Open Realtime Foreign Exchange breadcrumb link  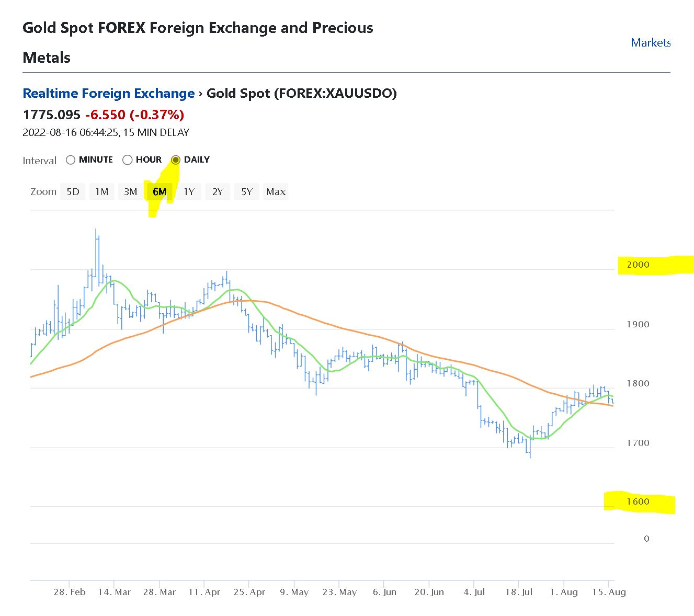coord(108,94)
